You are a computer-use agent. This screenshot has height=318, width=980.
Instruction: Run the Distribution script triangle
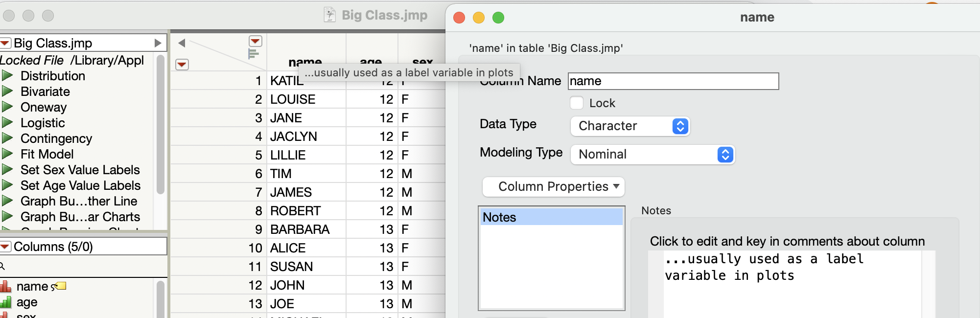(7, 76)
